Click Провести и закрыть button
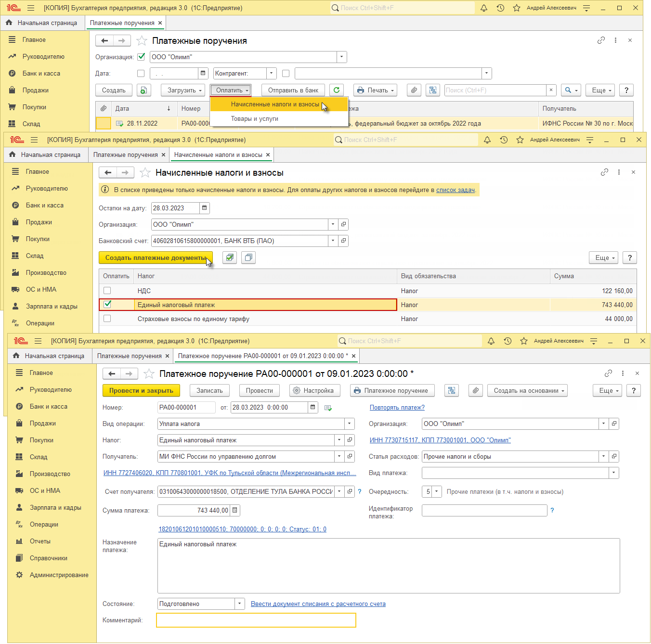651x644 pixels. (x=141, y=390)
